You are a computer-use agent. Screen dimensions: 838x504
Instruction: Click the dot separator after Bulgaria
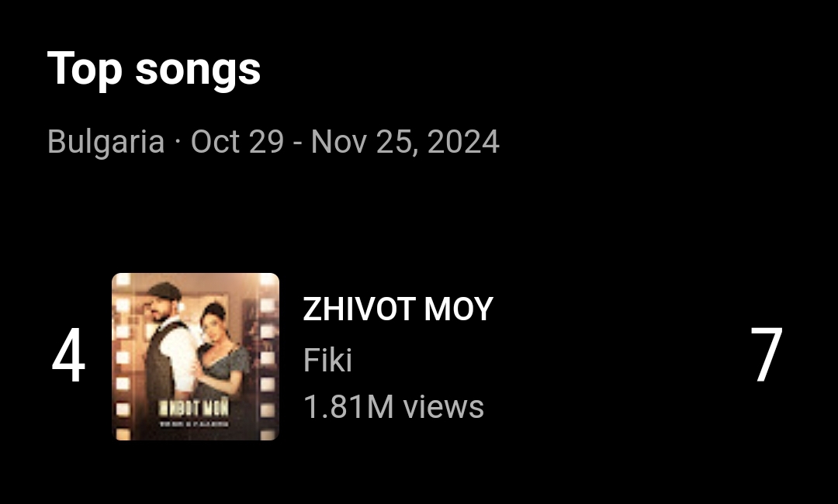178,143
